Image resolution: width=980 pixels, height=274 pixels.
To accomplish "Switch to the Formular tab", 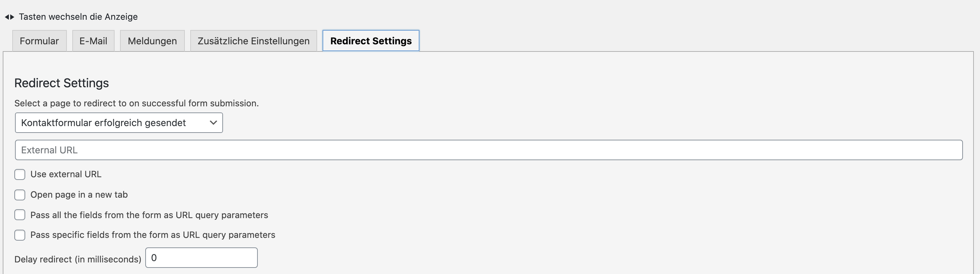I will click(x=39, y=41).
